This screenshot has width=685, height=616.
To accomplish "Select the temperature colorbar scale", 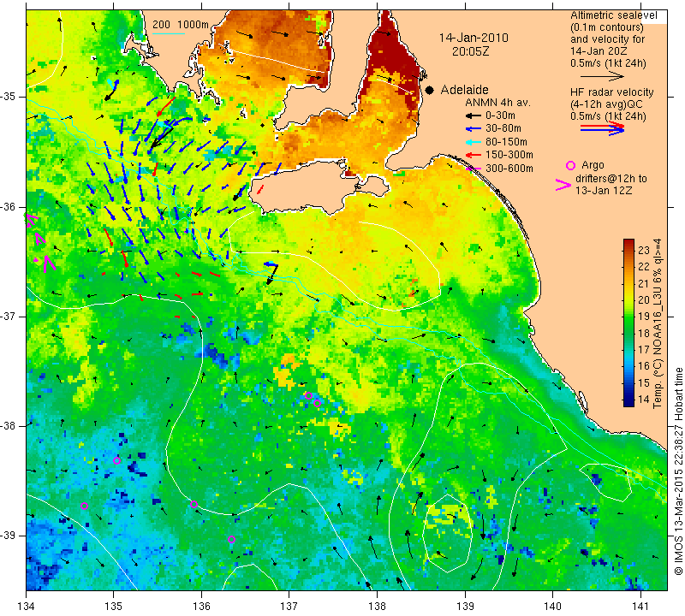I will pyautogui.click(x=628, y=323).
